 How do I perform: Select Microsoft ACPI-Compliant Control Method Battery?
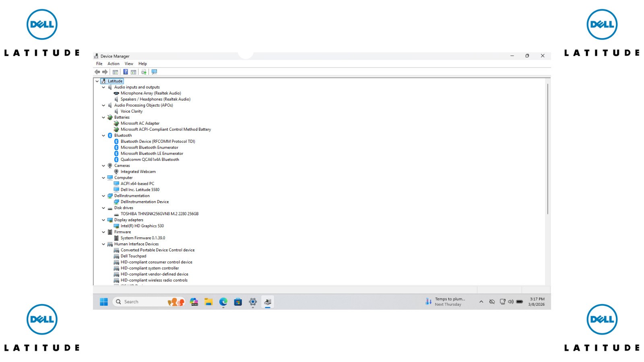[166, 130]
